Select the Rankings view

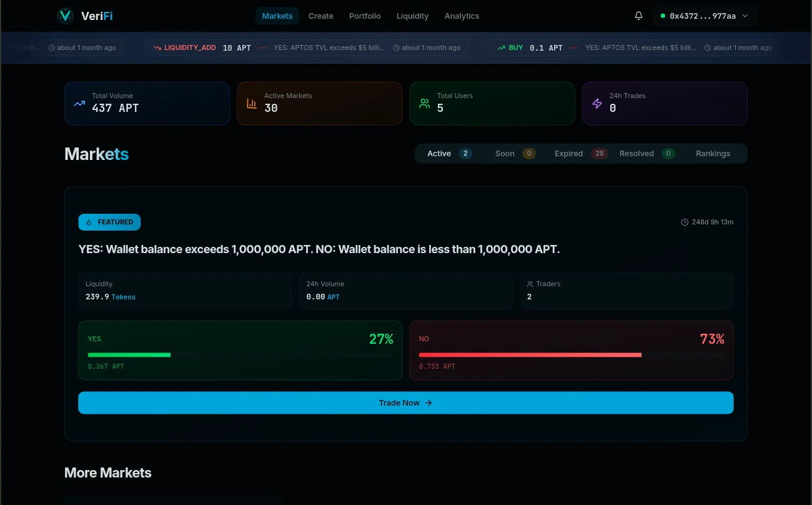(x=713, y=153)
